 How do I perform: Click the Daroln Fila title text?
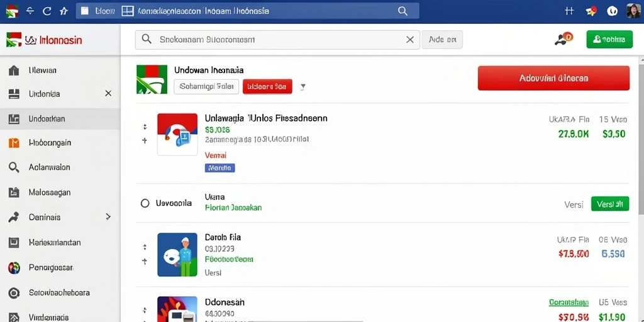223,237
